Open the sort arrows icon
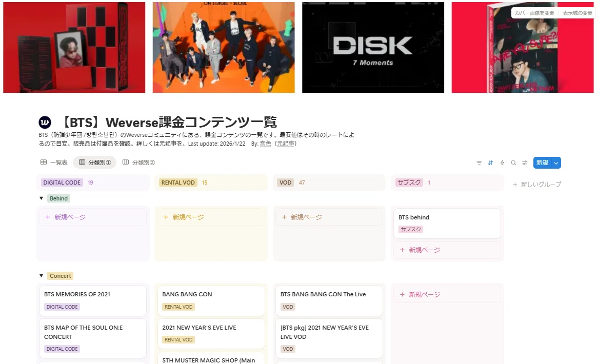 coord(490,163)
